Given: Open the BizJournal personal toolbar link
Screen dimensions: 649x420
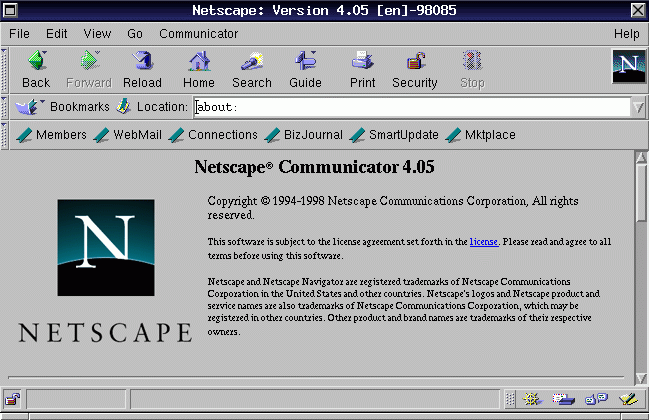Looking at the screenshot, I should click(x=303, y=135).
